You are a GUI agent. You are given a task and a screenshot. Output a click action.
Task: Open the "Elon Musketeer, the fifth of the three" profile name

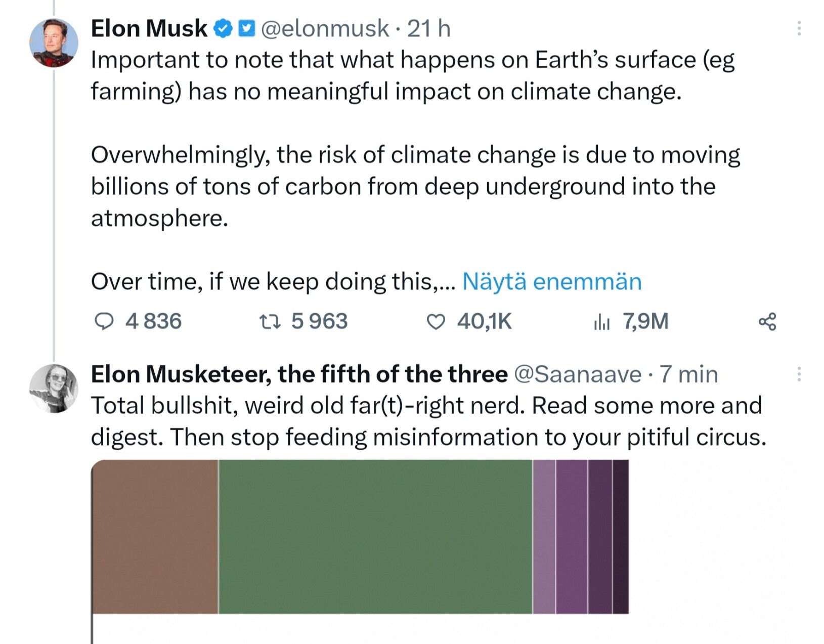click(299, 374)
